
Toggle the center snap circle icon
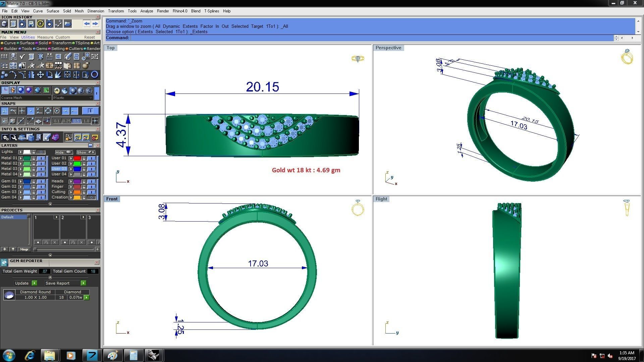(x=57, y=111)
